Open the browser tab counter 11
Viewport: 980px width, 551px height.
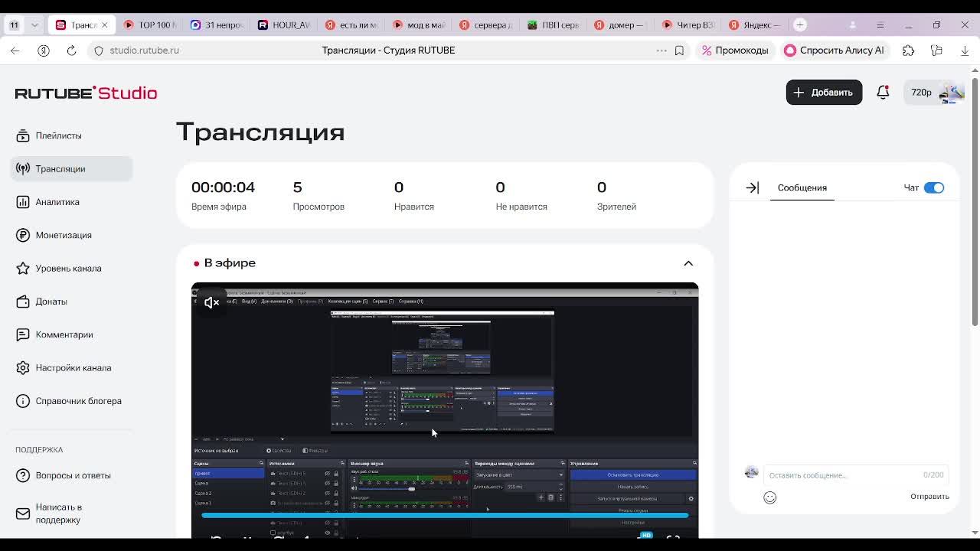tap(15, 24)
